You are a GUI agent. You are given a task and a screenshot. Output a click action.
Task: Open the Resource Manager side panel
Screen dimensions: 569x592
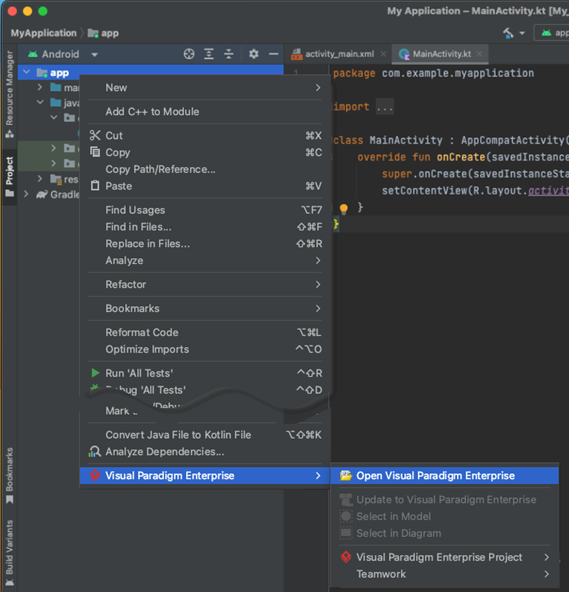[x=9, y=94]
